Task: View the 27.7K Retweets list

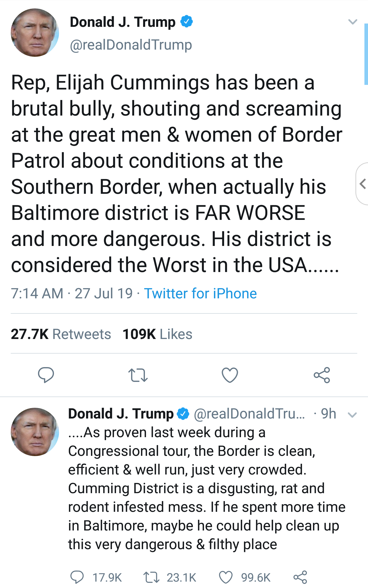Action: click(61, 334)
